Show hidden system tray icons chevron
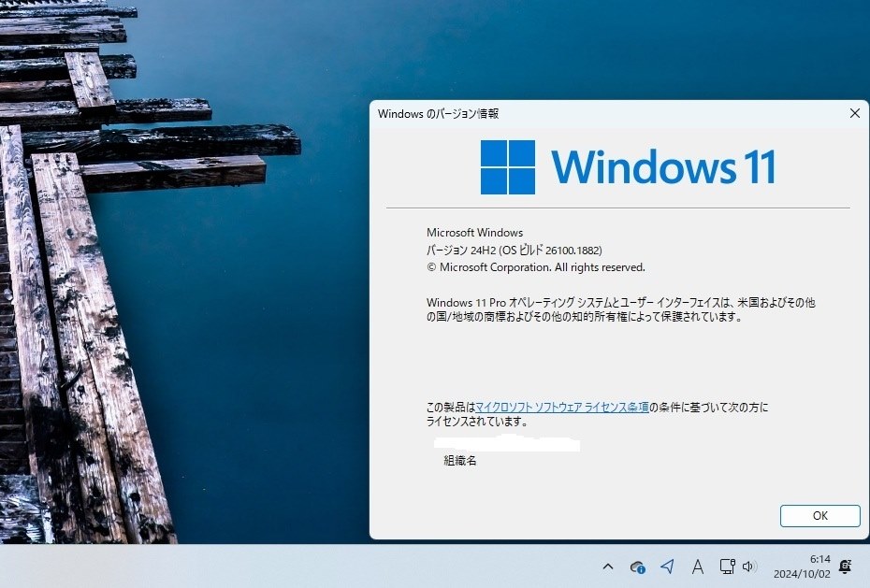The width and height of the screenshot is (870, 588). click(x=607, y=566)
